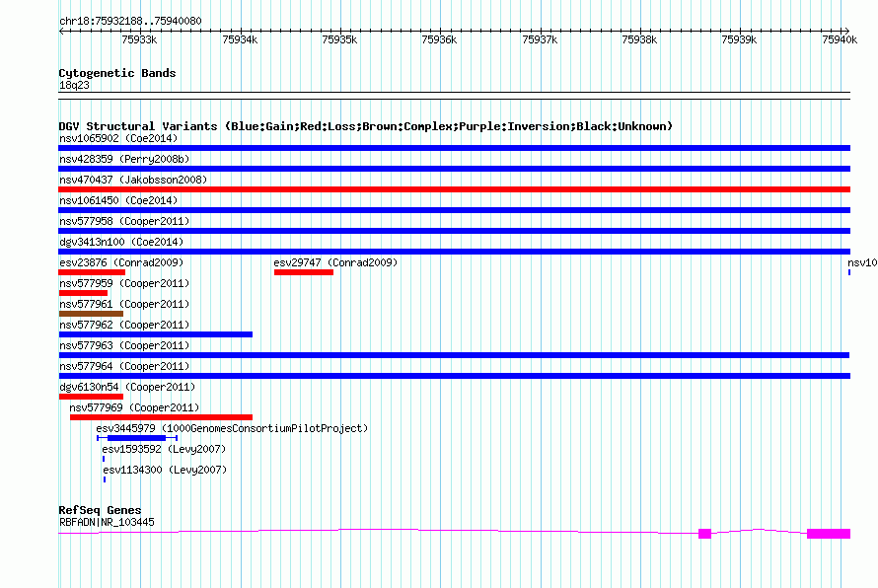The height and width of the screenshot is (588, 878).
Task: Click the nsv577964 (Cooper2011) label
Action: point(124,366)
